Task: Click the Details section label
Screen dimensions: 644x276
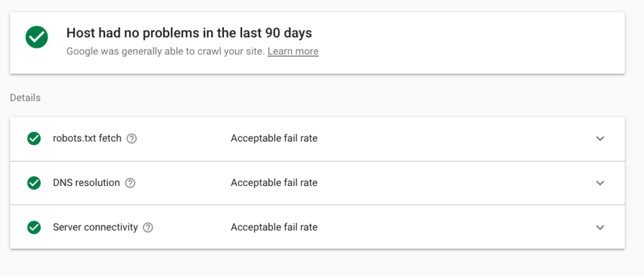Action: click(25, 98)
